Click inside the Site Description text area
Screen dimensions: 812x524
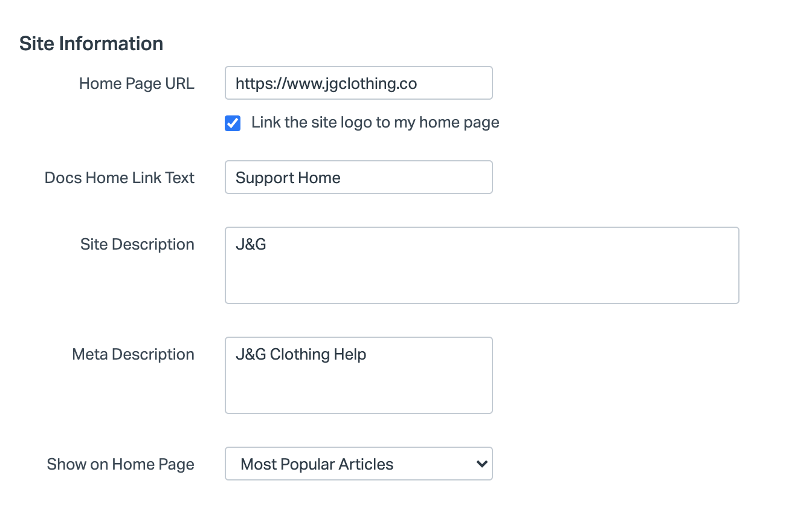pos(482,272)
